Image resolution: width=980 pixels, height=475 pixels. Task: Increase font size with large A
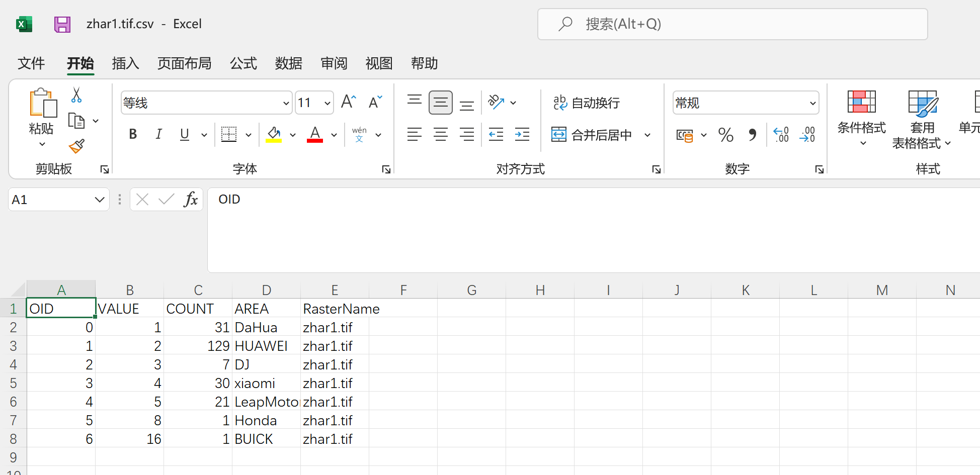[x=349, y=102]
